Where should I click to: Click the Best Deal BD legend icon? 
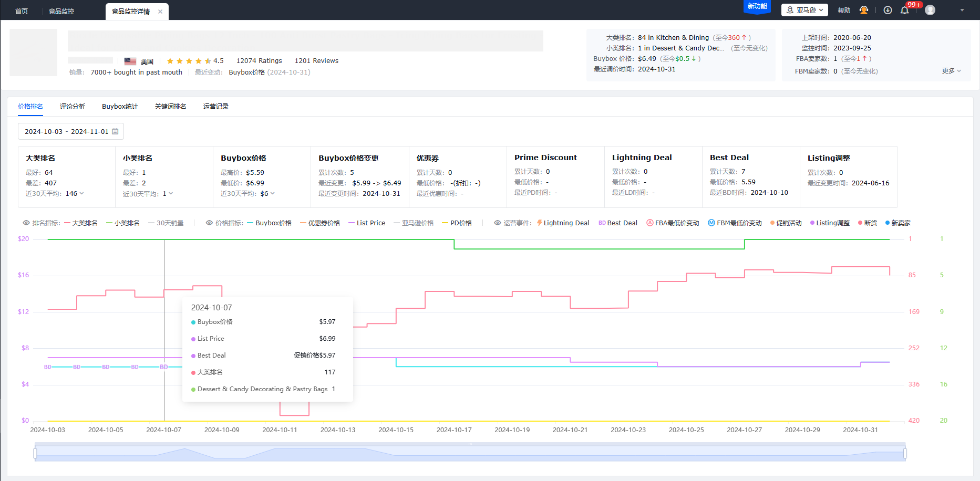602,223
